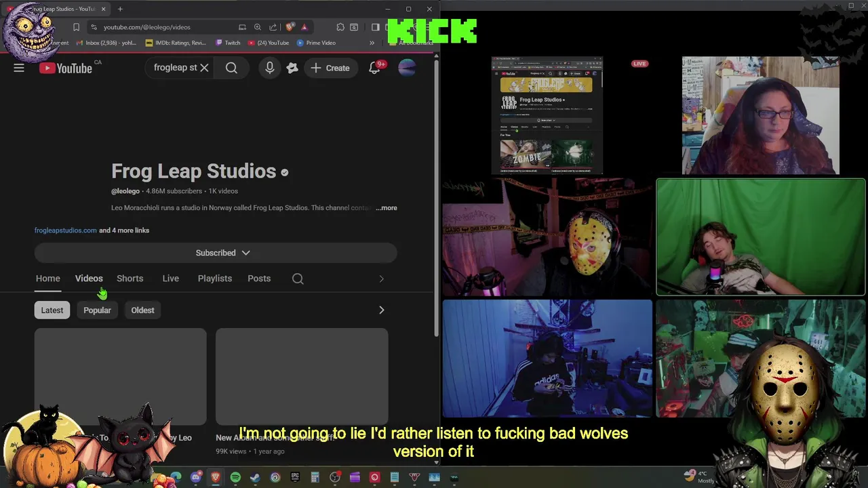
Task: Open the channel Videos tab
Action: 89,279
